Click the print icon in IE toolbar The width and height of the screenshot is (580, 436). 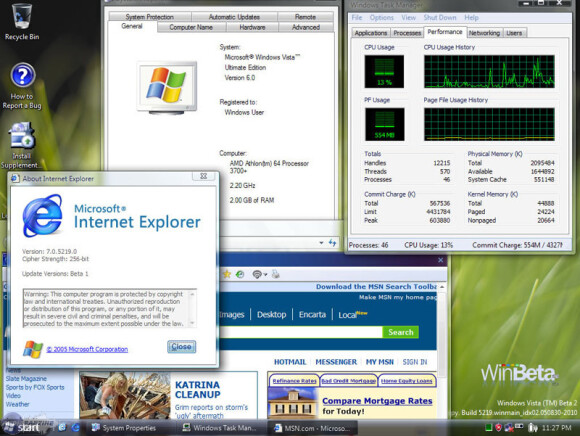[x=275, y=274]
